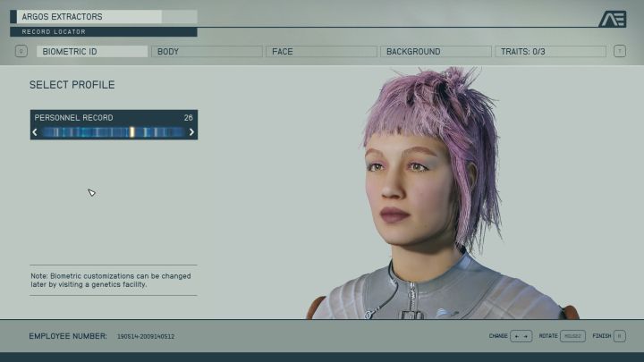Click the Rotate MOUSE2 key icon

coord(572,336)
